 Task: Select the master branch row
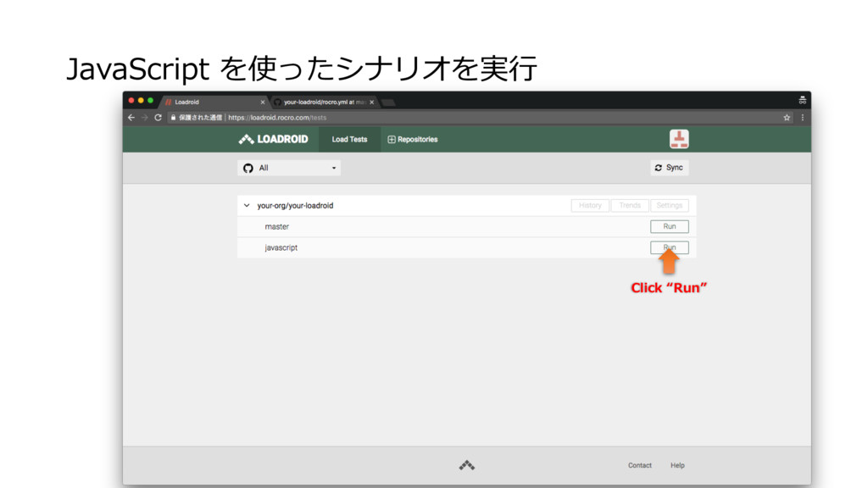pyautogui.click(x=467, y=227)
